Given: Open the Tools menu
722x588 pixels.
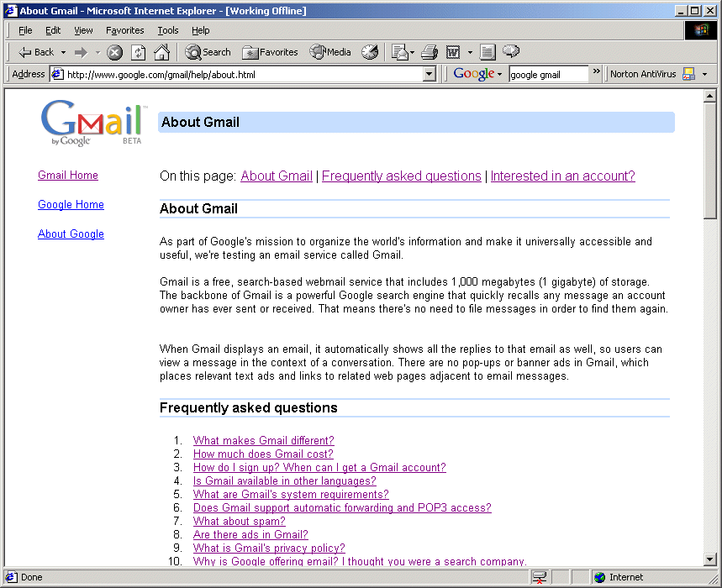Looking at the screenshot, I should pos(167,30).
